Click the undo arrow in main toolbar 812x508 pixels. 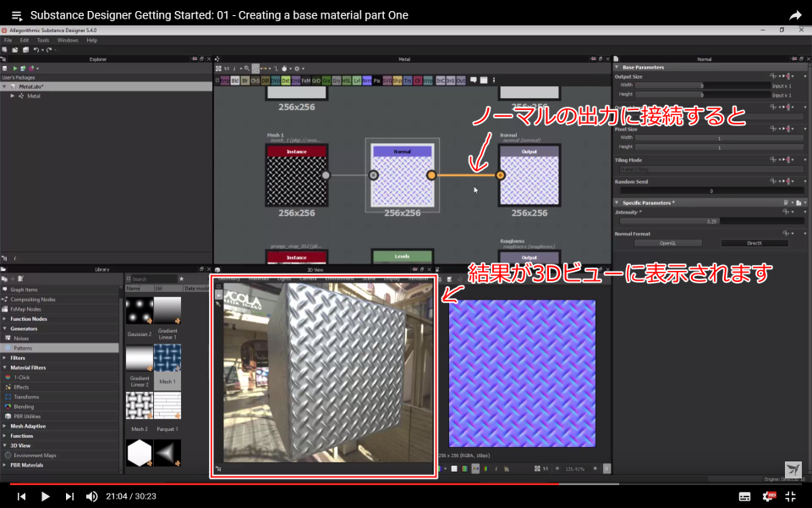[36, 50]
